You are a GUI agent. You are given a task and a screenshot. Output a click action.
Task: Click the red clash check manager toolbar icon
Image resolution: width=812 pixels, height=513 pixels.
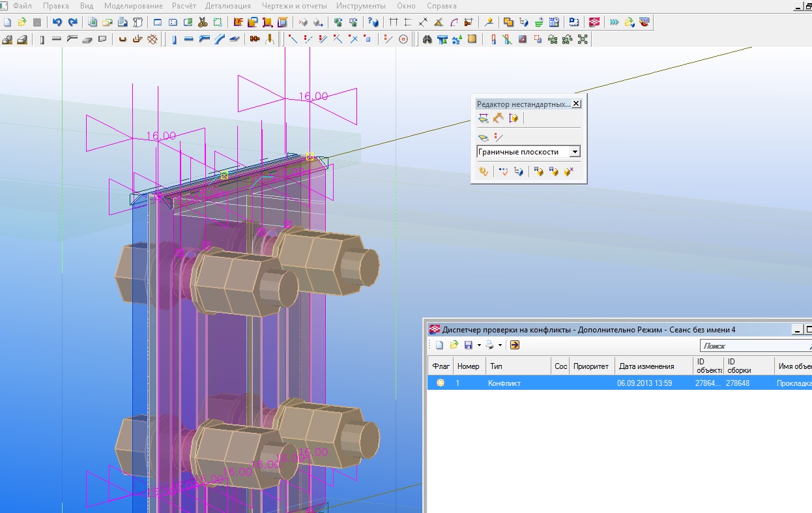tap(594, 22)
